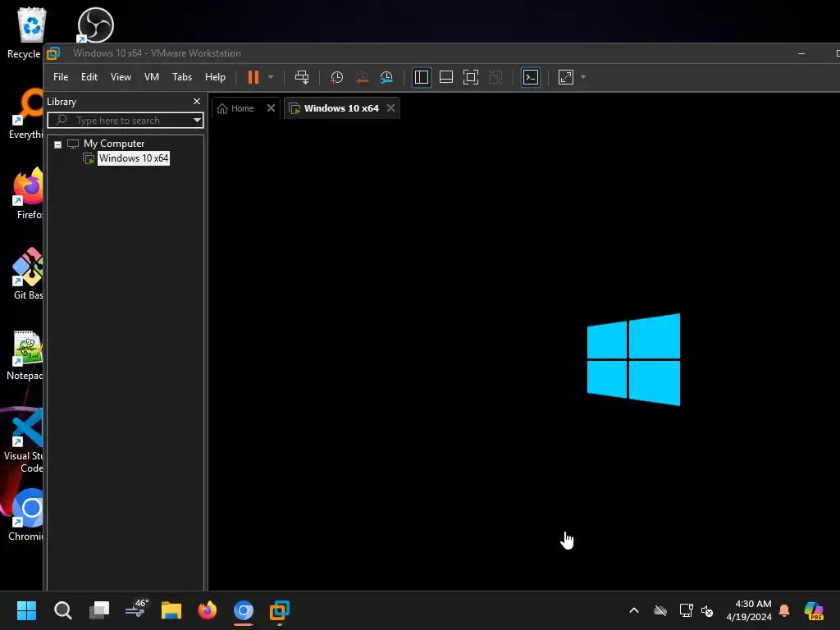Select the Chromium desktop shortcut
This screenshot has width=840, height=630.
27,515
